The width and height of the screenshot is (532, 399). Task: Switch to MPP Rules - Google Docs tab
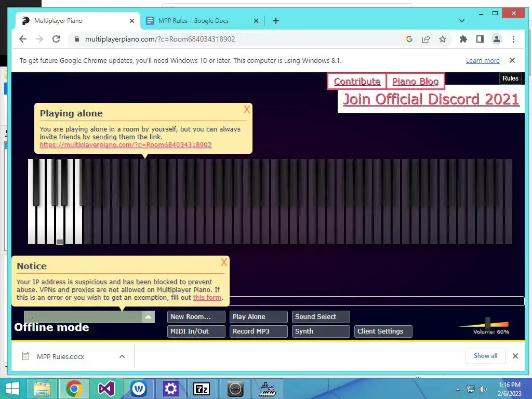[202, 21]
